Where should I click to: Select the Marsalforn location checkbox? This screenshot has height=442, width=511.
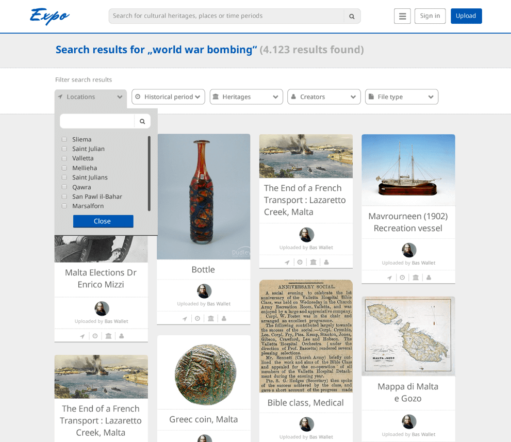click(64, 206)
